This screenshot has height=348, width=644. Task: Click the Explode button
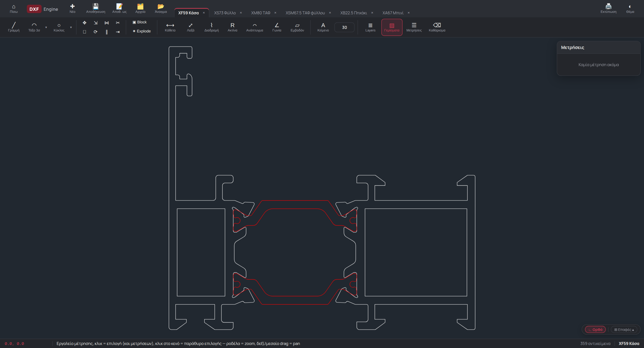pyautogui.click(x=142, y=31)
